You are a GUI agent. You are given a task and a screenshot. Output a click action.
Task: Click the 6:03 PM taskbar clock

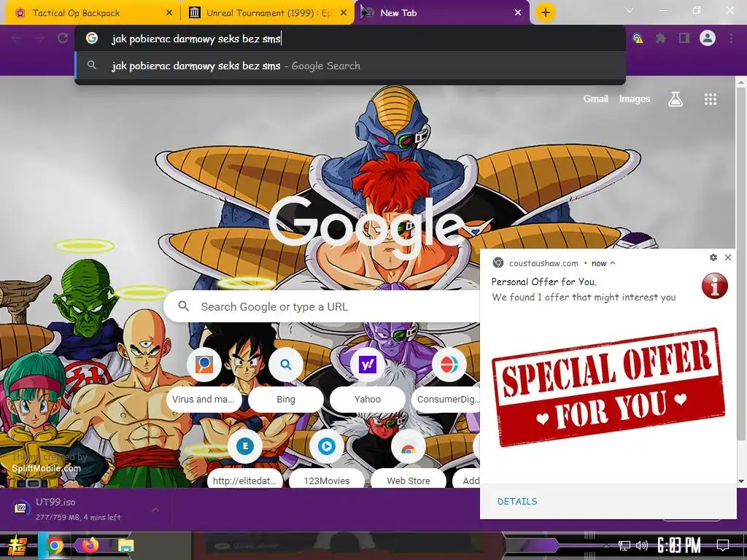[x=679, y=545]
